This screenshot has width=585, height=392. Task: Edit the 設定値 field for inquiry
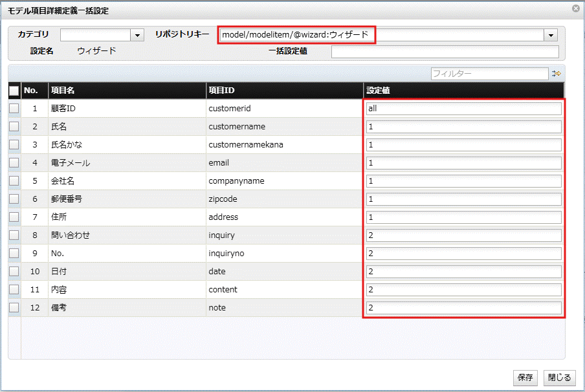point(464,235)
